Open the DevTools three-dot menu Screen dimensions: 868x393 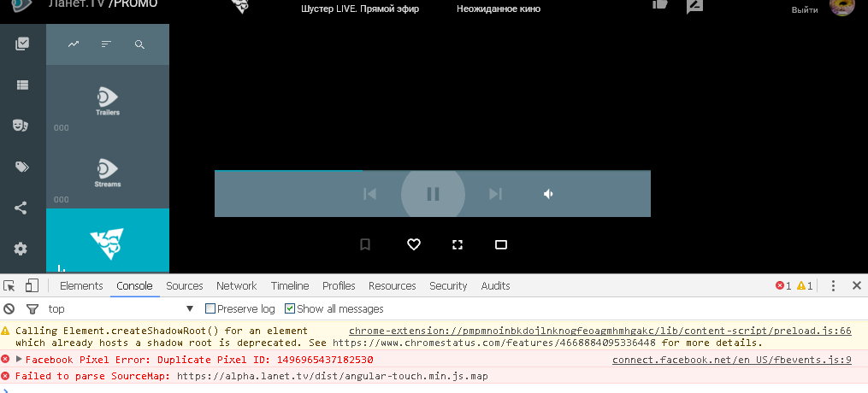click(833, 285)
